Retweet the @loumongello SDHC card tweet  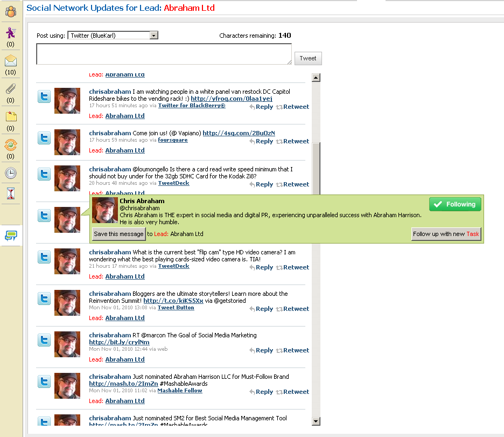click(292, 184)
